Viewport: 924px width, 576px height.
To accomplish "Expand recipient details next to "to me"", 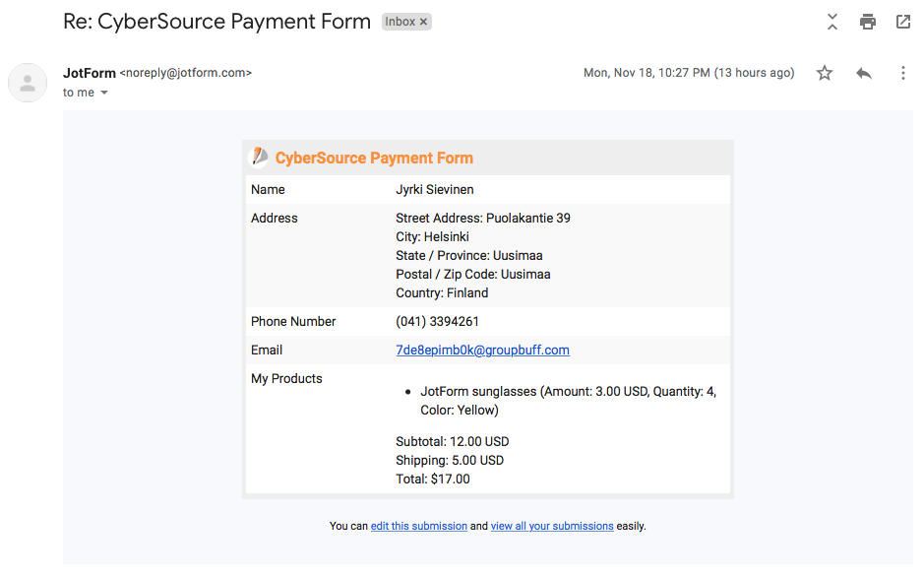I will point(104,93).
